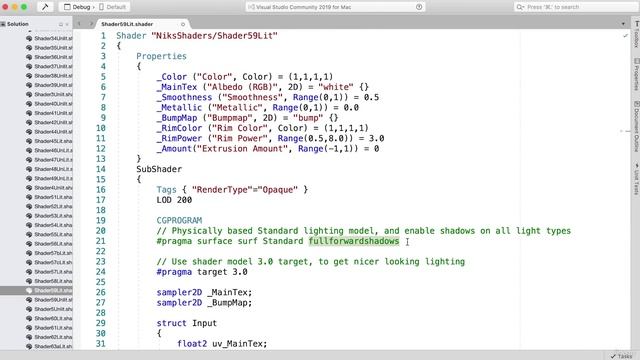Click line number 24 in the gutter
Screen dimensions: 640x360
point(100,272)
